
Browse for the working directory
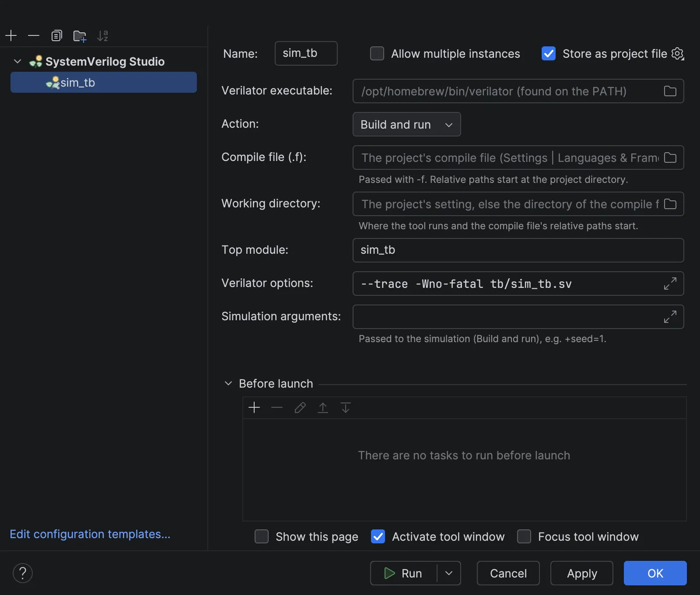point(670,204)
